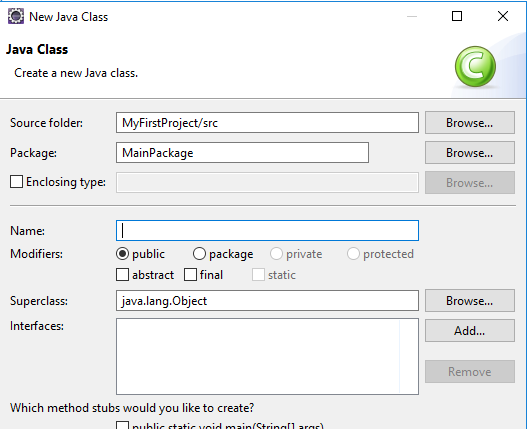Screen dimensions: 527x429
Task: Click the Superclass field with java.lang.Object
Action: coord(267,301)
